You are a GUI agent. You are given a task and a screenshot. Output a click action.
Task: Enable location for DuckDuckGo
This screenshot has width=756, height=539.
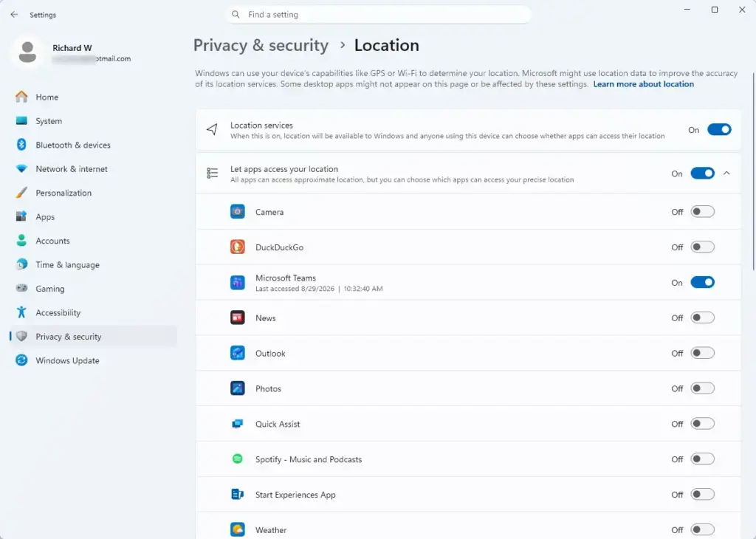point(702,247)
